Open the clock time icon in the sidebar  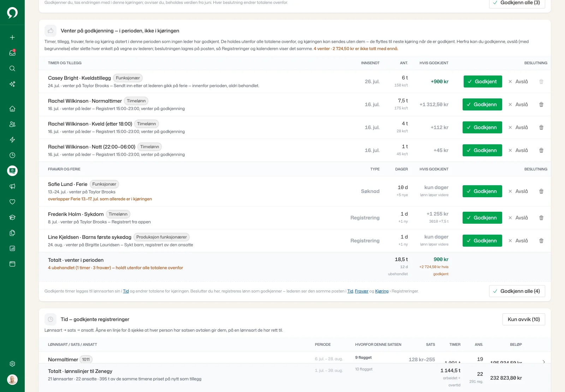click(x=12, y=155)
